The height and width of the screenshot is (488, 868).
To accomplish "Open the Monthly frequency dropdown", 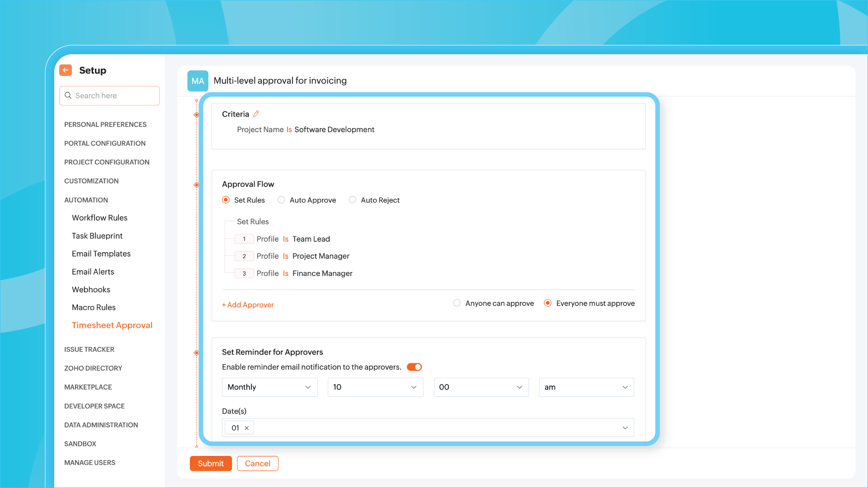I will tap(269, 387).
